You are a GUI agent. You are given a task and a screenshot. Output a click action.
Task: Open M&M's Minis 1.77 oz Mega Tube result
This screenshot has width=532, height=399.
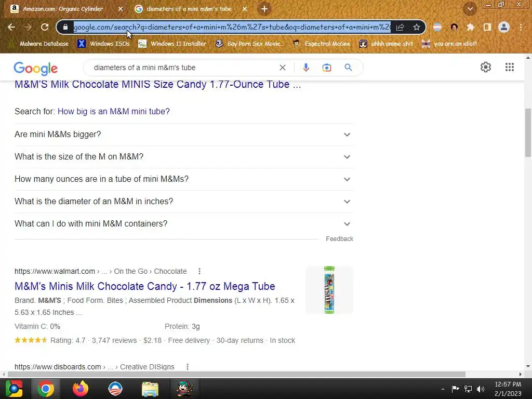tap(145, 286)
